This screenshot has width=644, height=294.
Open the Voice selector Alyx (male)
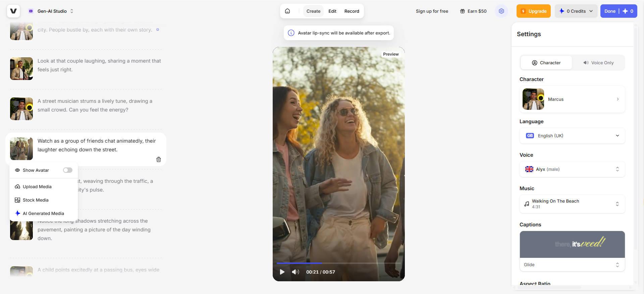(572, 169)
